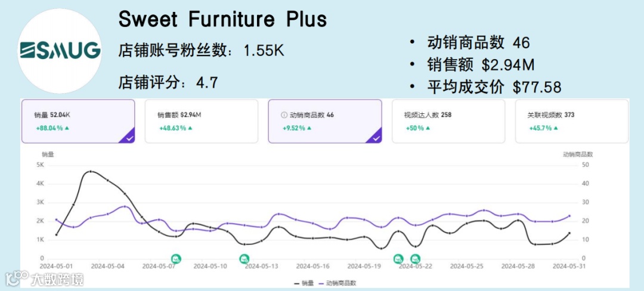
Task: Select the 关联视频数 373 metric card
Action: [572, 122]
